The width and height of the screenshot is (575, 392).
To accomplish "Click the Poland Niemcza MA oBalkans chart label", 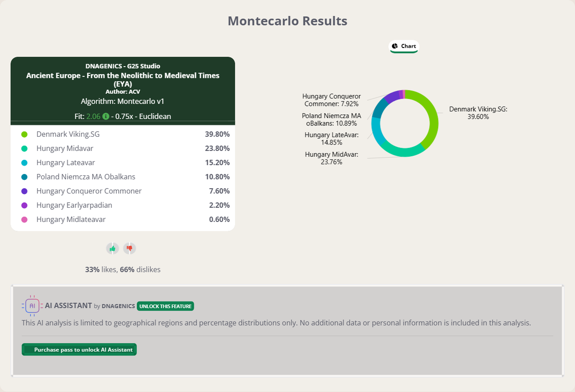I will click(332, 120).
